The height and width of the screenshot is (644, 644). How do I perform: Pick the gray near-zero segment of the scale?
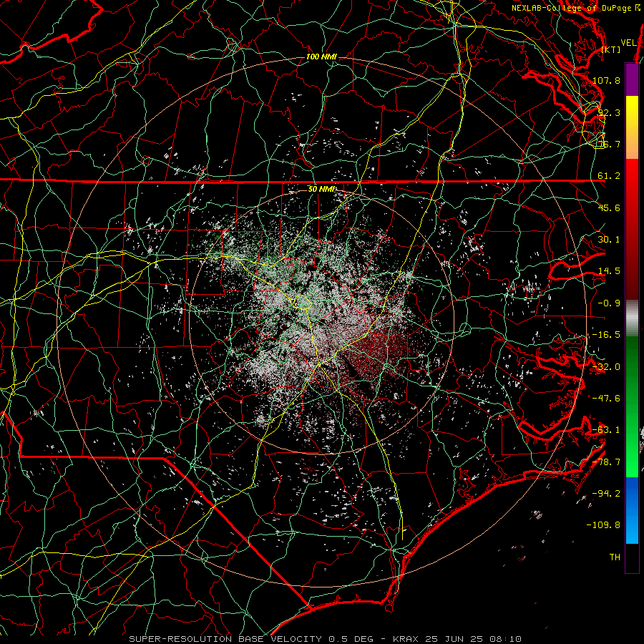(632, 317)
